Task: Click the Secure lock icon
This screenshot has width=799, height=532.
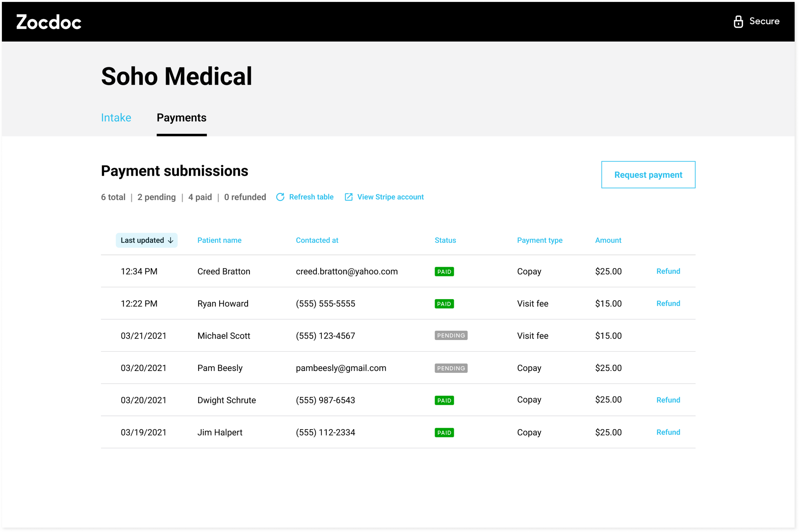Action: [x=738, y=21]
